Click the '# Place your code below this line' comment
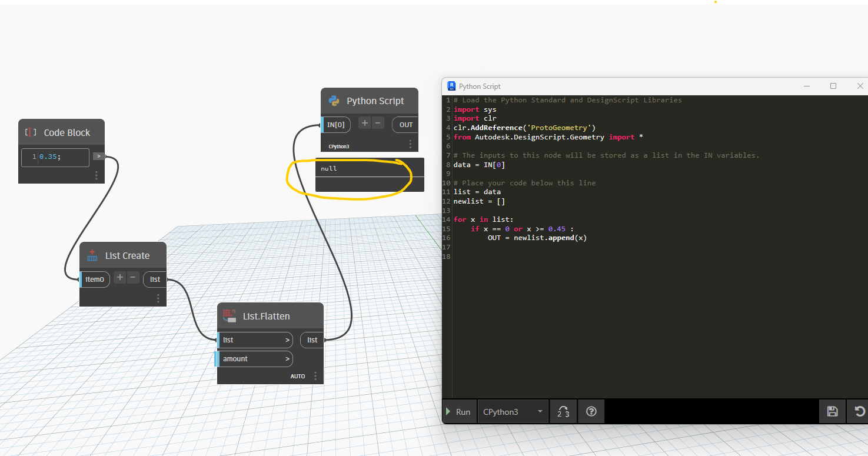The height and width of the screenshot is (456, 868). coord(524,183)
